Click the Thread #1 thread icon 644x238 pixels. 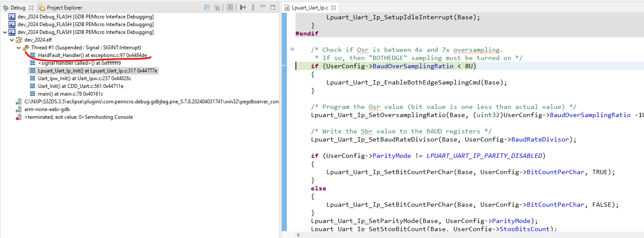click(26, 48)
